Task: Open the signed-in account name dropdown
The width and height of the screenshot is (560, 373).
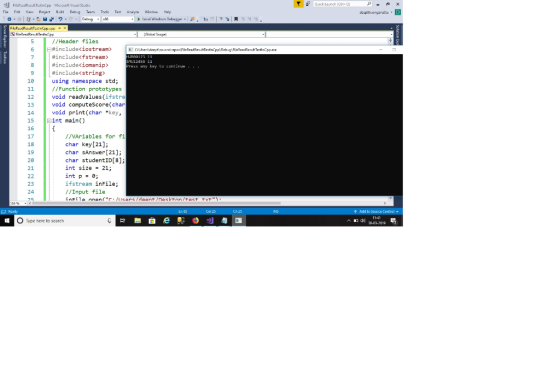Action: tap(376, 12)
